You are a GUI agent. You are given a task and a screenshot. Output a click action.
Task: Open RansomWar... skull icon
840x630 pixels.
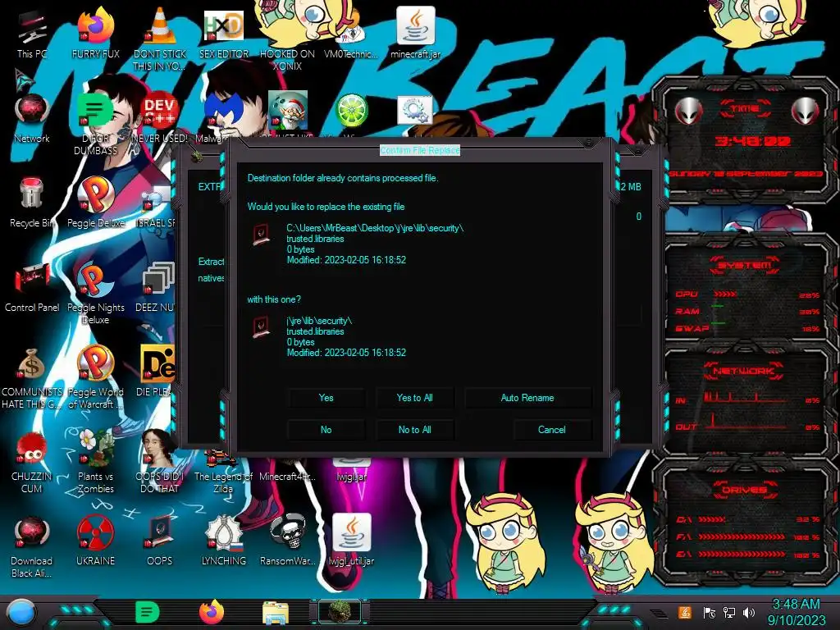(288, 540)
